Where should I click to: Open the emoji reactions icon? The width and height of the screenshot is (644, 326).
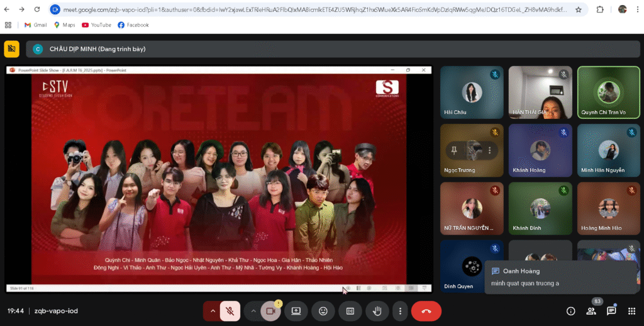tap(323, 311)
